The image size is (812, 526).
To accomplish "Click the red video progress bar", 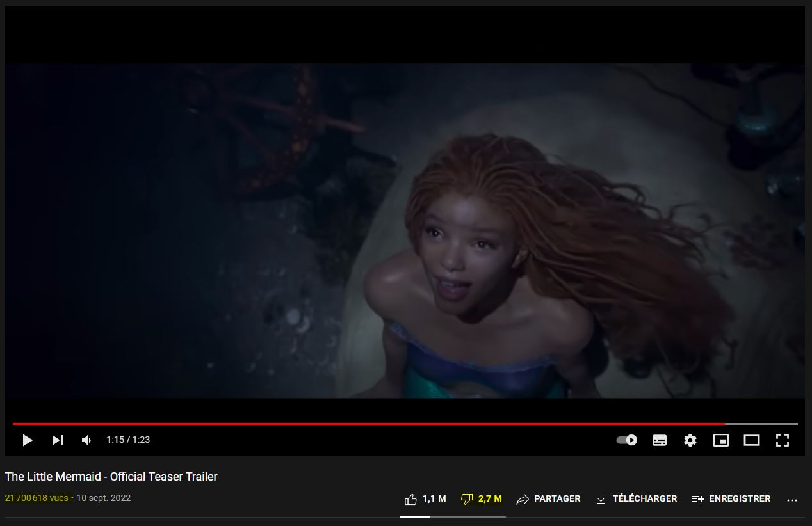I will (368, 424).
